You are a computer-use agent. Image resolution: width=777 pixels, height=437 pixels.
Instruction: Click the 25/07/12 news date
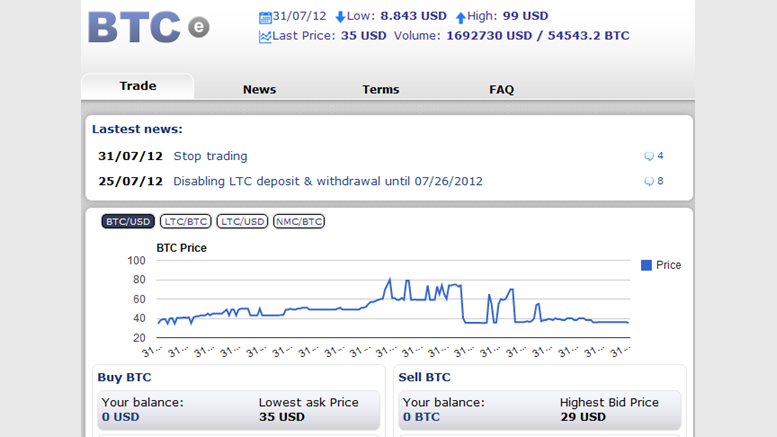130,181
